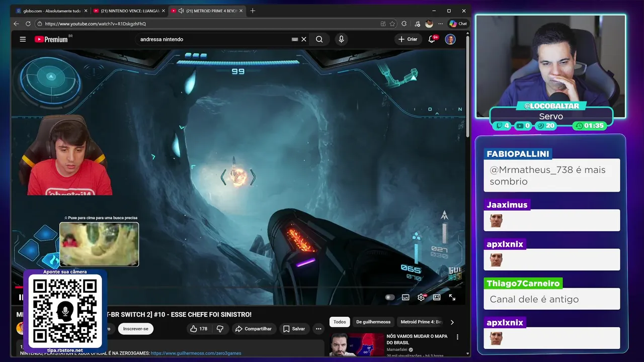Open the browser profile avatar
This screenshot has width=644, height=362.
tap(429, 24)
